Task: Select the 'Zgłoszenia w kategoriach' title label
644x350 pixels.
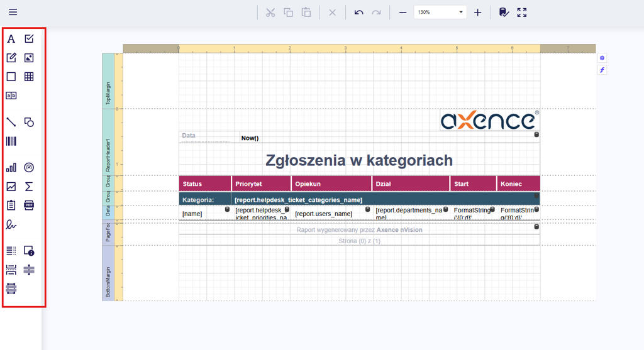Action: (x=358, y=160)
